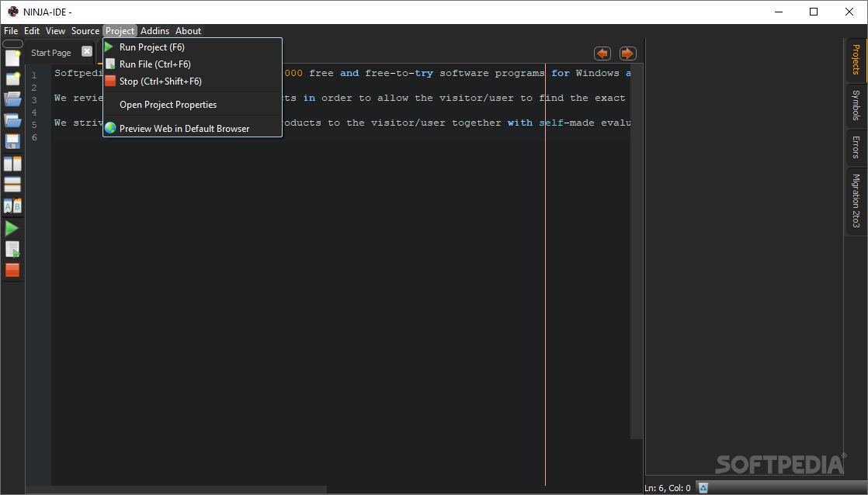Click the word 'programs' in line 1
The image size is (868, 495).
click(520, 73)
